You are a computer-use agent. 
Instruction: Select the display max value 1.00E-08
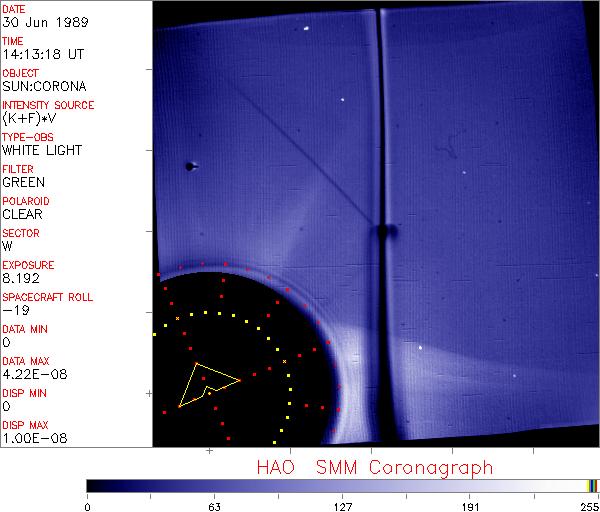[x=34, y=439]
